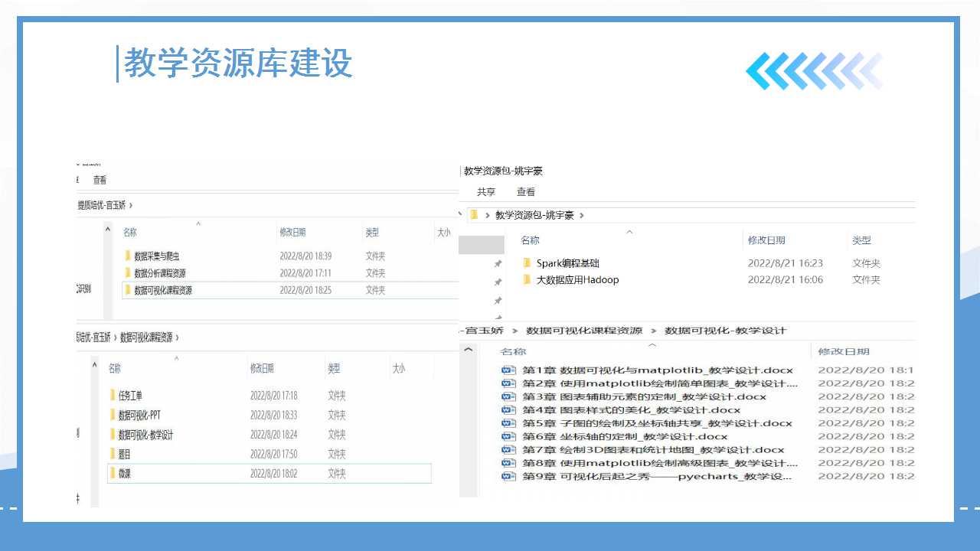
Task: Open the 共享 ribbon tab
Action: pyautogui.click(x=486, y=192)
